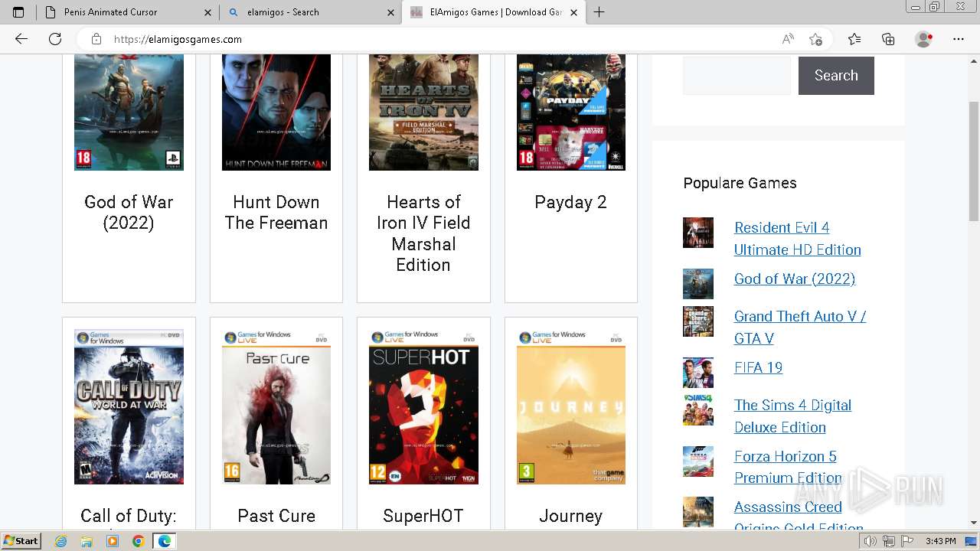Open the browser profile avatar
980x551 pixels.
923,39
